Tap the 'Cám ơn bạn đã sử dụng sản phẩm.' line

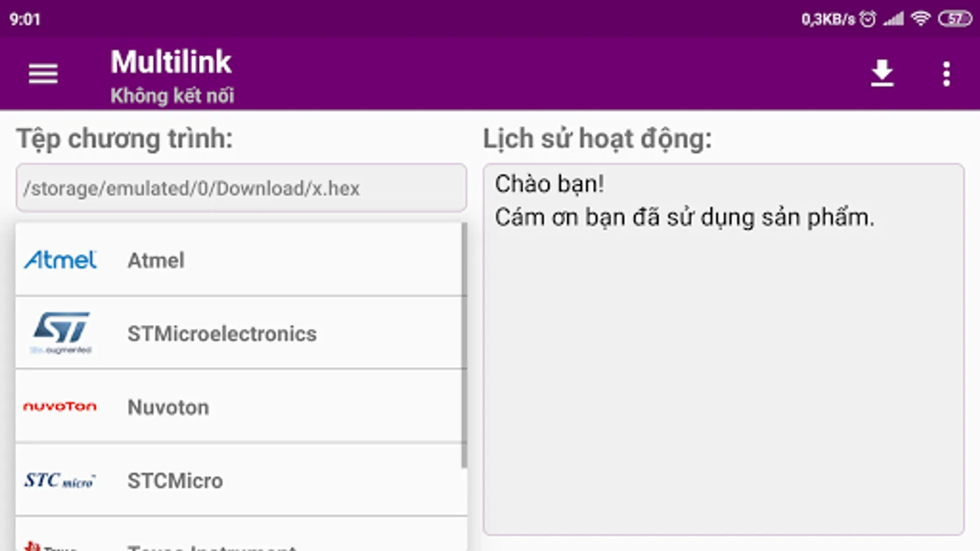pos(685,217)
